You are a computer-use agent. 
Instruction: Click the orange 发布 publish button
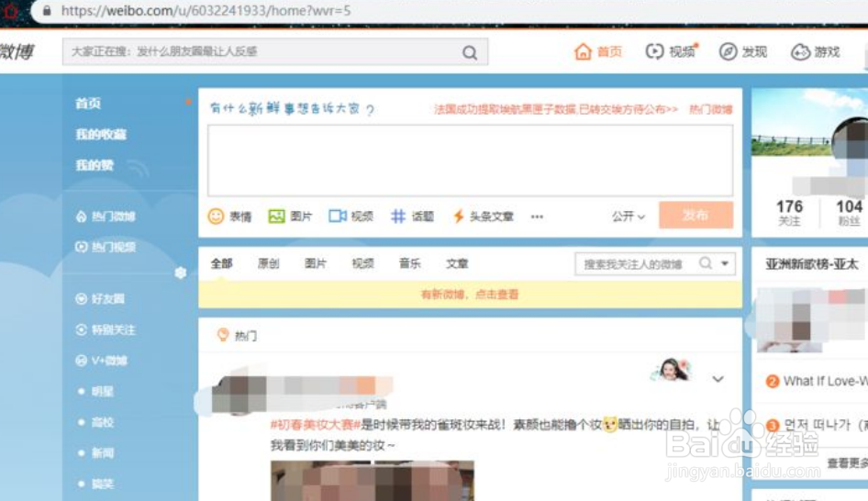click(x=696, y=215)
